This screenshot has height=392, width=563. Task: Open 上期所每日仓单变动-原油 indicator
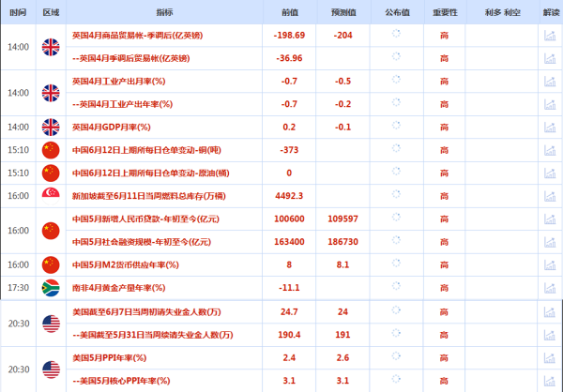(x=151, y=173)
